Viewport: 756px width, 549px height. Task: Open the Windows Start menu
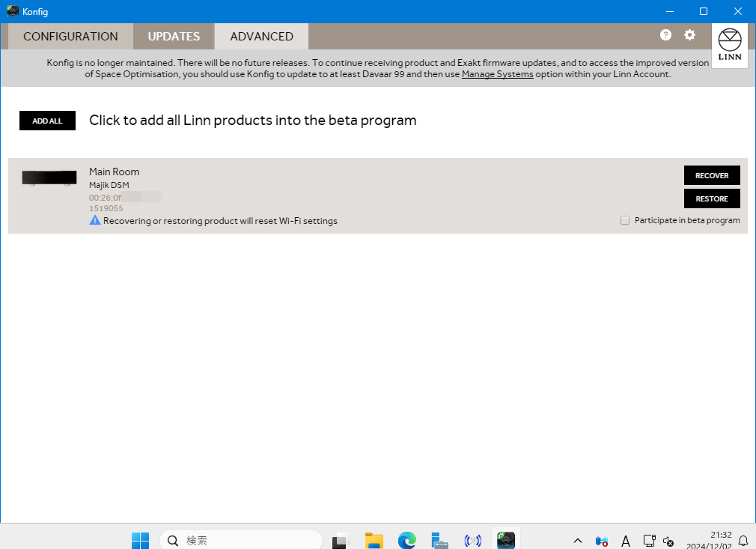[140, 540]
